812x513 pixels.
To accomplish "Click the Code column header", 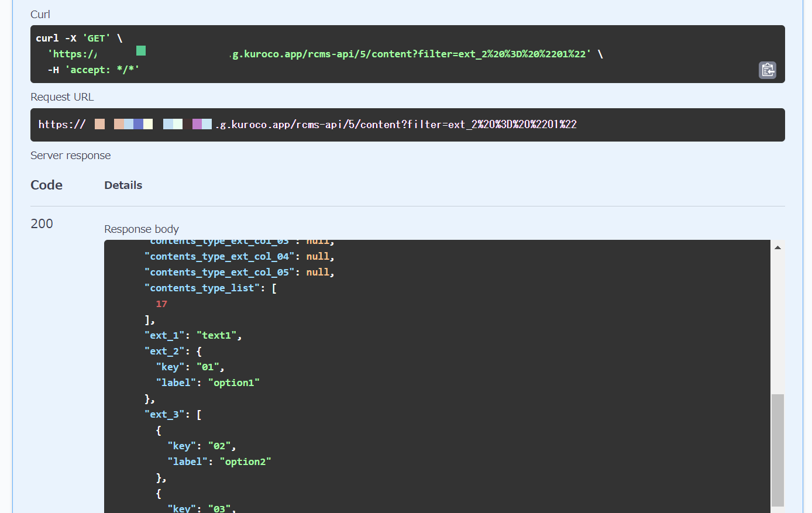I will point(46,185).
